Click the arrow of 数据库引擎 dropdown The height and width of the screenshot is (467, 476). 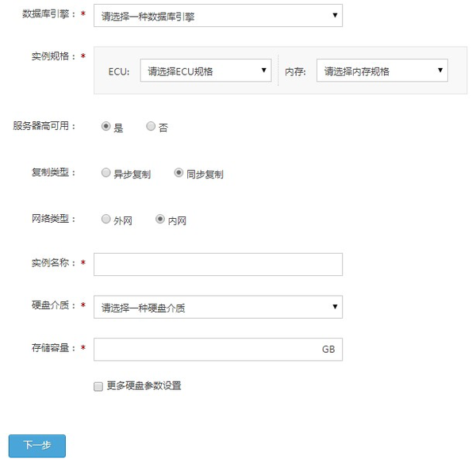coord(335,15)
